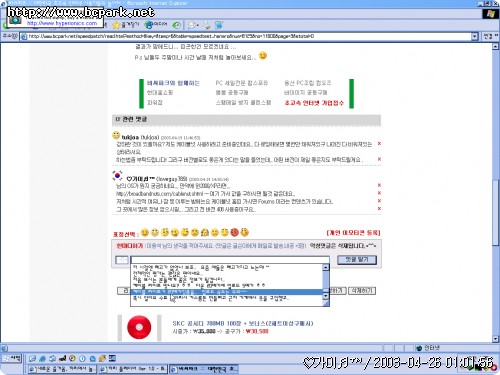Delete lovegay's first comment line

point(379,185)
